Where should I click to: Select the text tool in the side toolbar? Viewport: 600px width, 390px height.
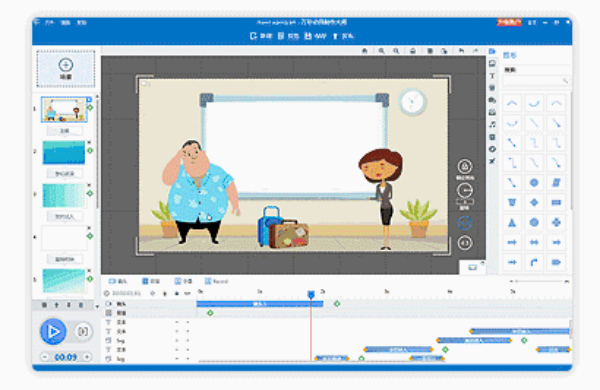coord(492,76)
